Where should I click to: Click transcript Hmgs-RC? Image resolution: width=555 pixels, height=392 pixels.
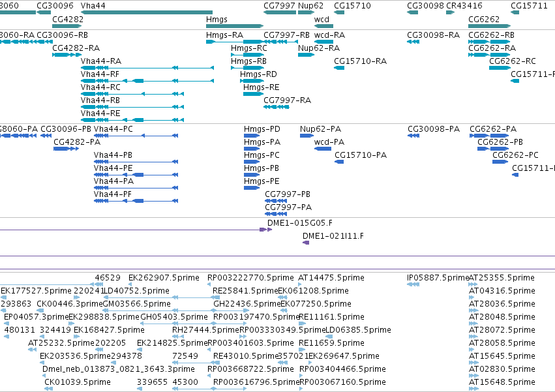(x=249, y=48)
